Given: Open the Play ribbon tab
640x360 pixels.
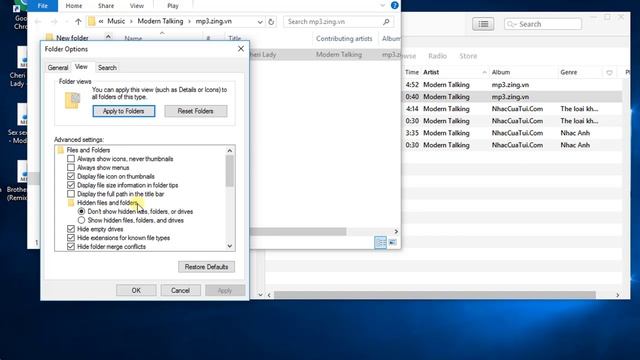Looking at the screenshot, I should pos(173,6).
